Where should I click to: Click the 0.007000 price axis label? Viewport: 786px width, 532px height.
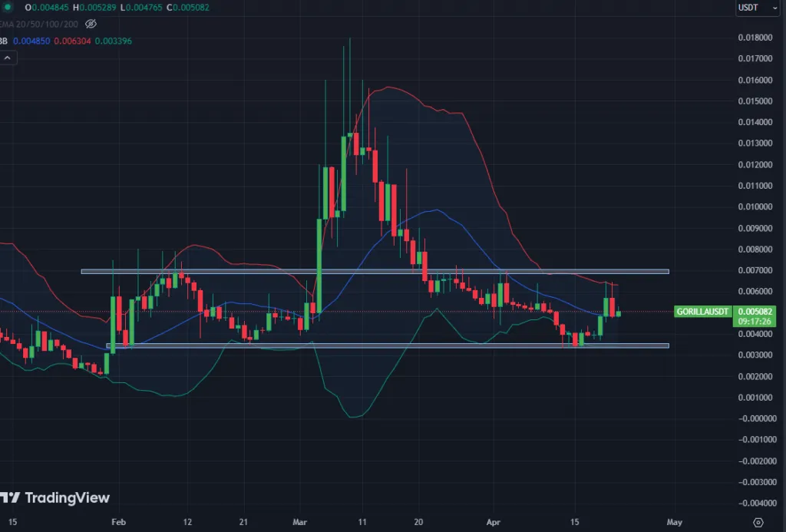click(755, 271)
